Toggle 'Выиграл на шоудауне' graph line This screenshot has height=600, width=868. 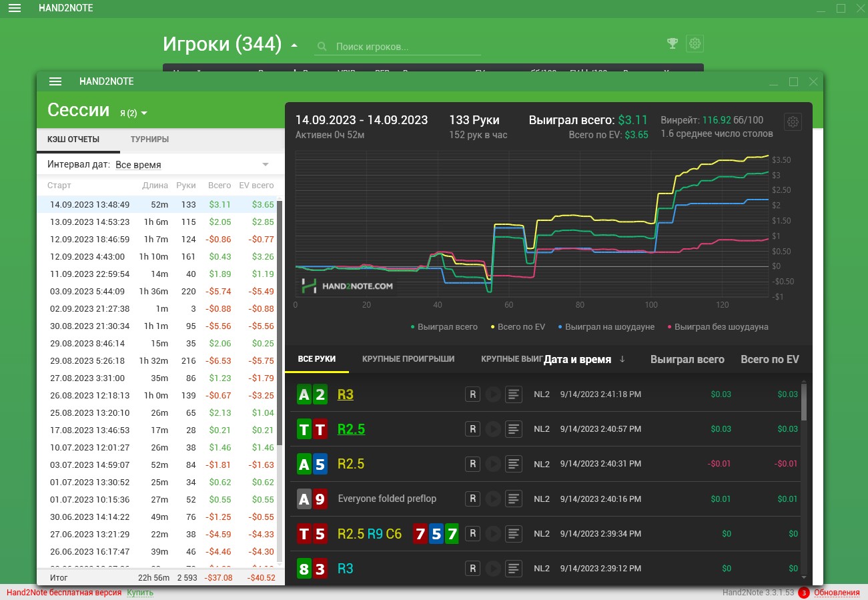coord(606,327)
